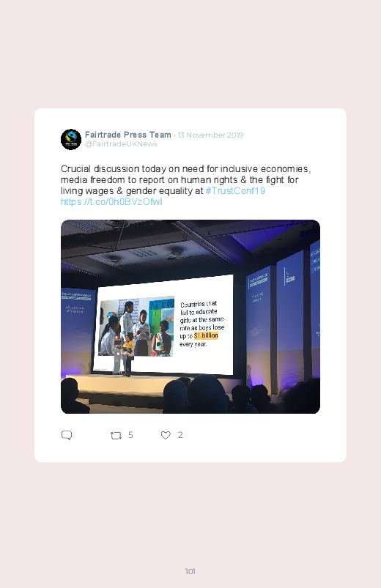Click the Fairtrade logo avatar
381x588 pixels.
[x=71, y=139]
